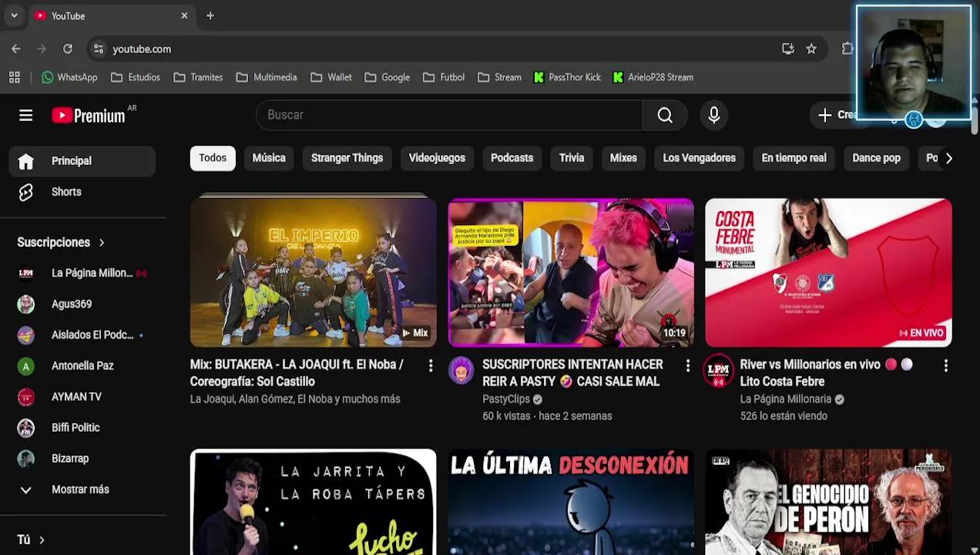The height and width of the screenshot is (555, 980).
Task: Go back with browser back arrow
Action: coord(16,49)
